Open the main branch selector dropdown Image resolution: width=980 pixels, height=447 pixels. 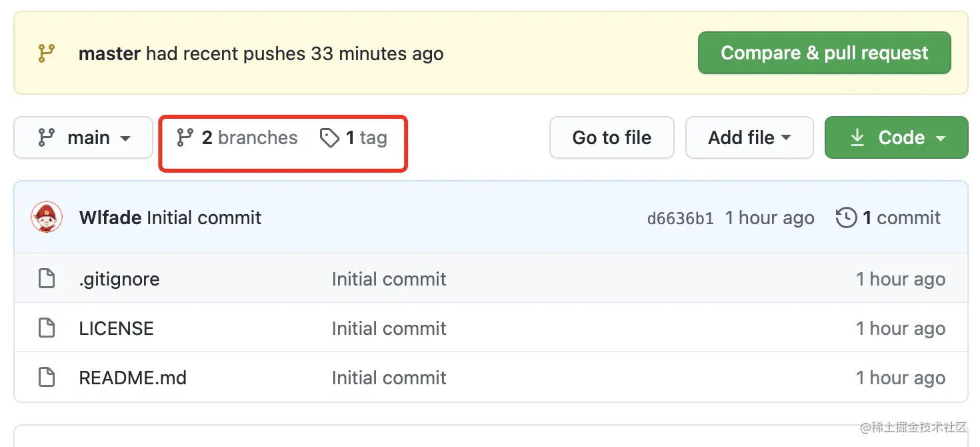click(83, 138)
